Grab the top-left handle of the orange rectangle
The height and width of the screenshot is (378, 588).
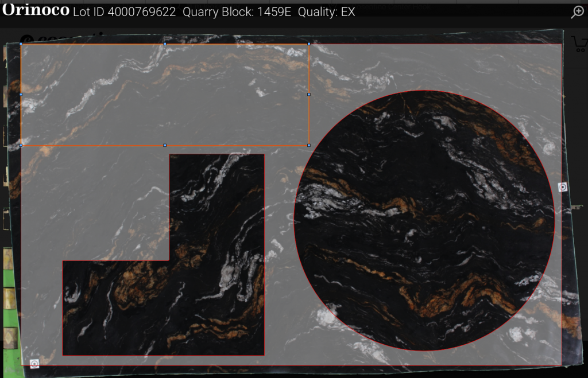[x=21, y=44]
